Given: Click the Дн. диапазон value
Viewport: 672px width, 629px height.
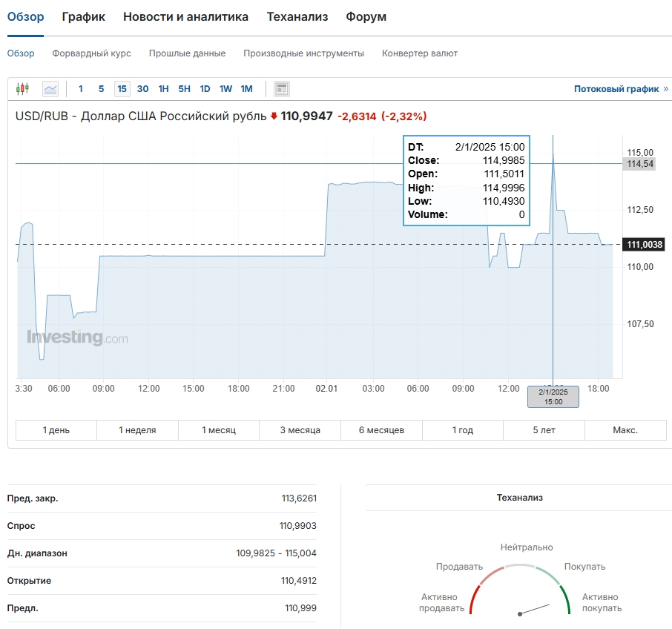Looking at the screenshot, I should (277, 553).
